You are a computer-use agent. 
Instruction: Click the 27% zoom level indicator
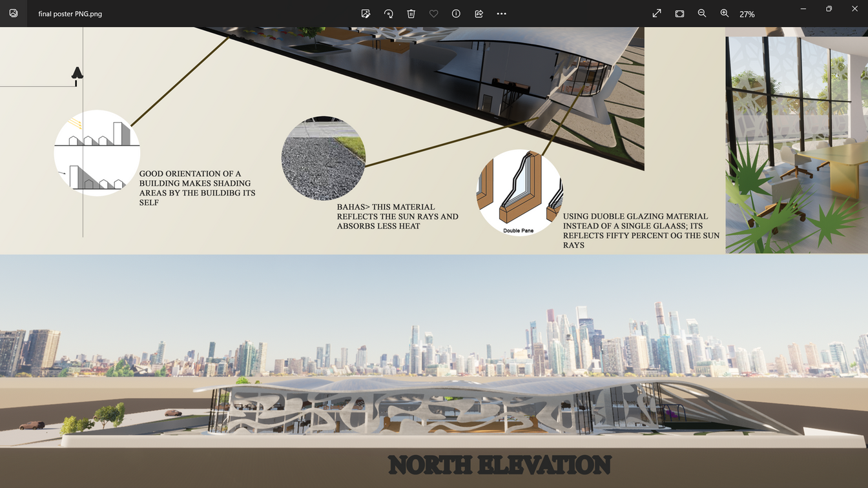tap(747, 14)
